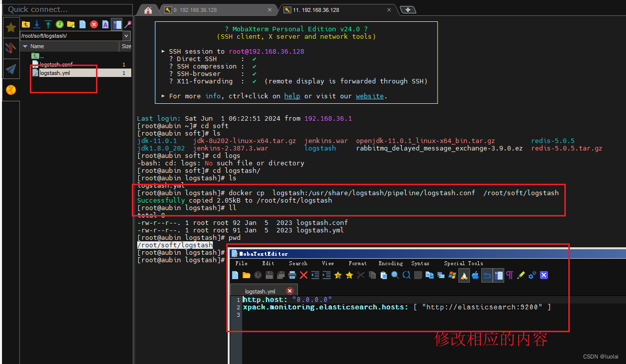Open the Encoding menu in MobaTextEditor
Screen dimensions: 626x364
(x=390, y=263)
